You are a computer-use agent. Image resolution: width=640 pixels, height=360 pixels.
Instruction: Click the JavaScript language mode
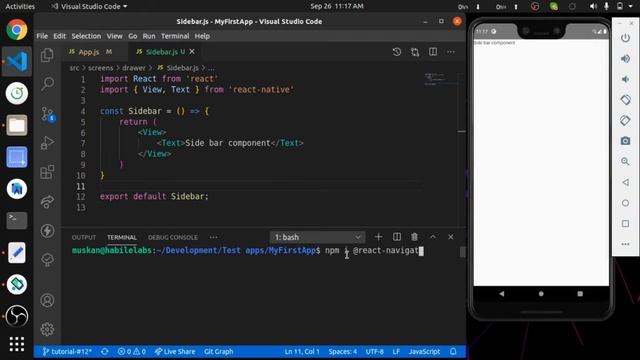tap(424, 351)
